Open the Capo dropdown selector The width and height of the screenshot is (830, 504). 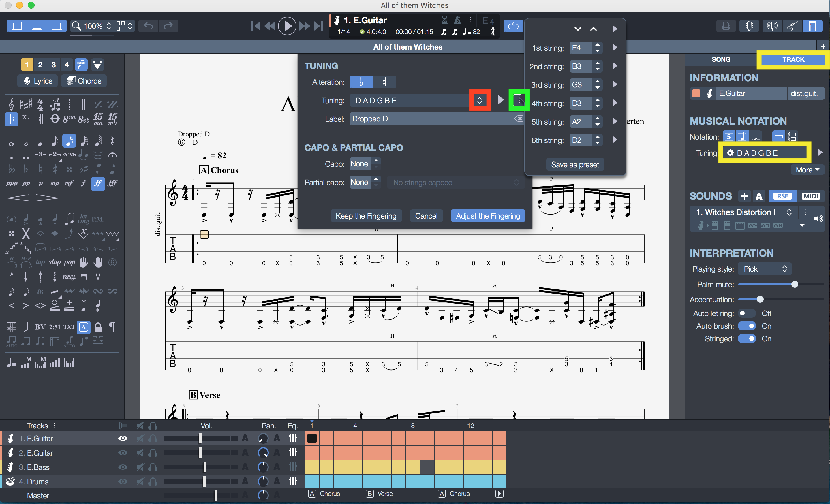[x=363, y=164]
